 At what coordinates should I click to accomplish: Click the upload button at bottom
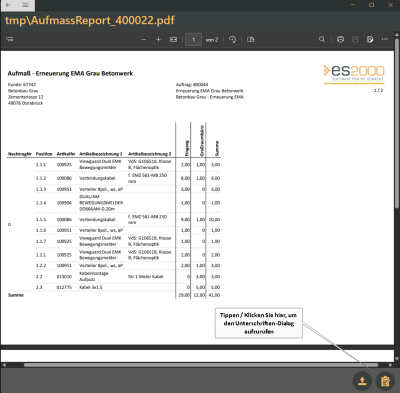coord(362,381)
